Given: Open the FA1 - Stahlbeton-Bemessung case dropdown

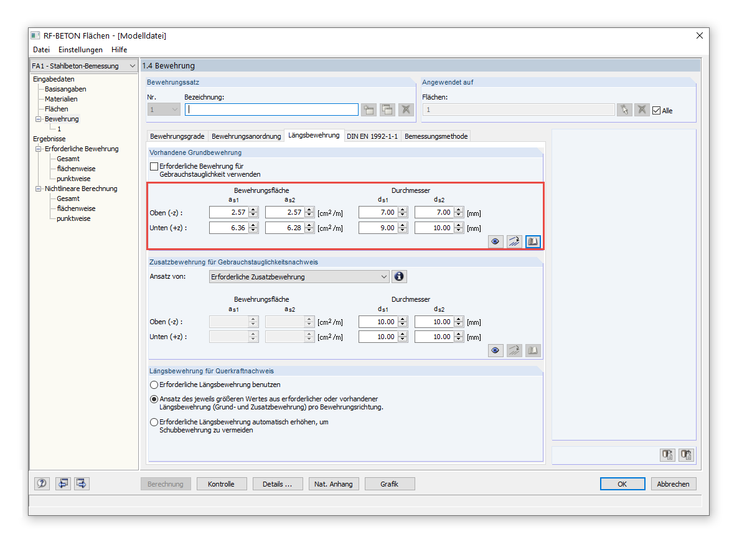Looking at the screenshot, I should tap(84, 66).
